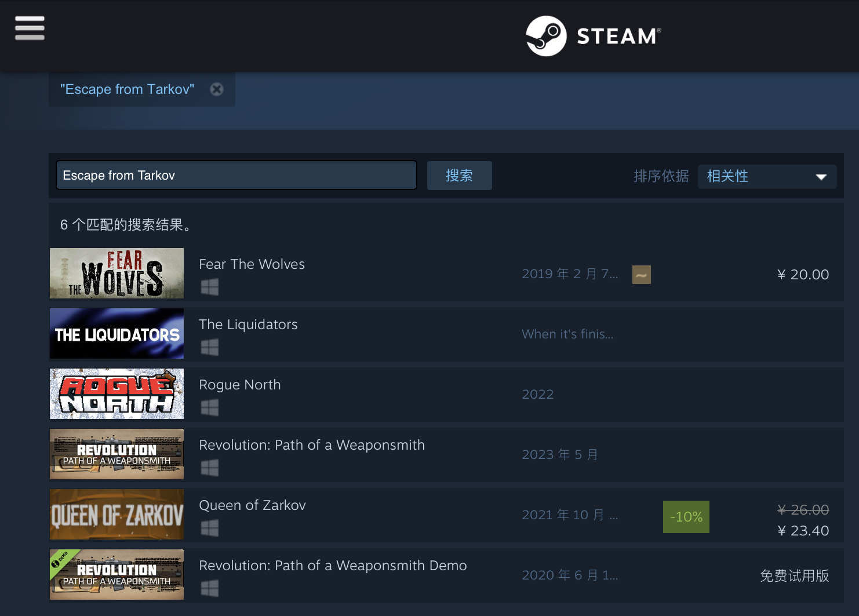This screenshot has height=616, width=859.
Task: Click the ¥ 23.40 discounted price
Action: pyautogui.click(x=803, y=531)
